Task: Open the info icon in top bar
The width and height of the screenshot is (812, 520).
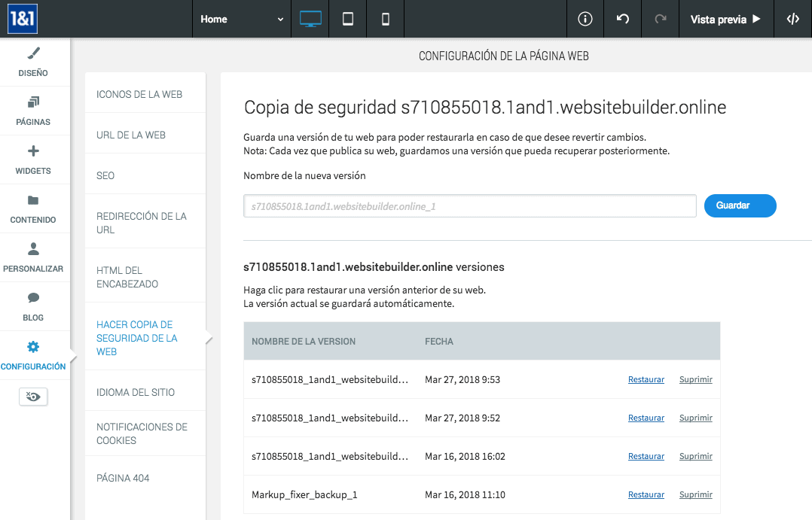Action: click(x=585, y=19)
